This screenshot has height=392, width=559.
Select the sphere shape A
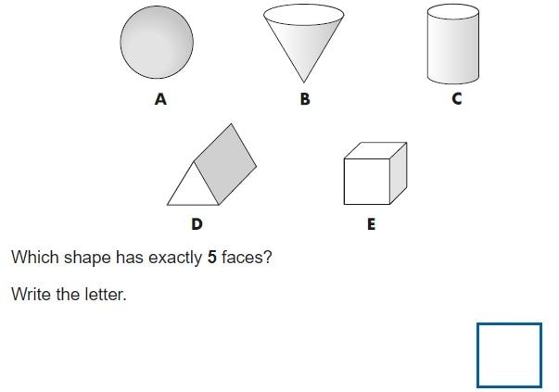(x=157, y=42)
